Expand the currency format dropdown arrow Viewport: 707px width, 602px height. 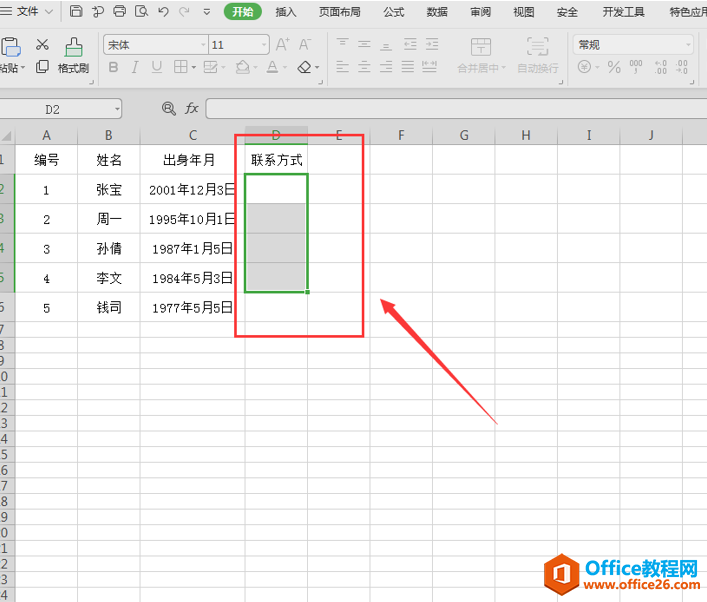pyautogui.click(x=597, y=68)
